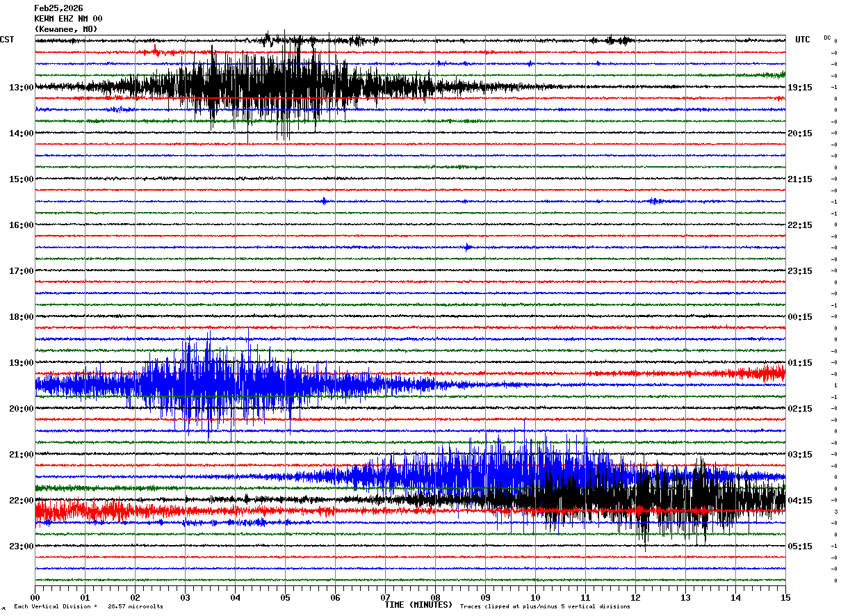Screen dimensions: 841x616
Task: Click the 23:15 UTC time label
Action: tap(800, 271)
